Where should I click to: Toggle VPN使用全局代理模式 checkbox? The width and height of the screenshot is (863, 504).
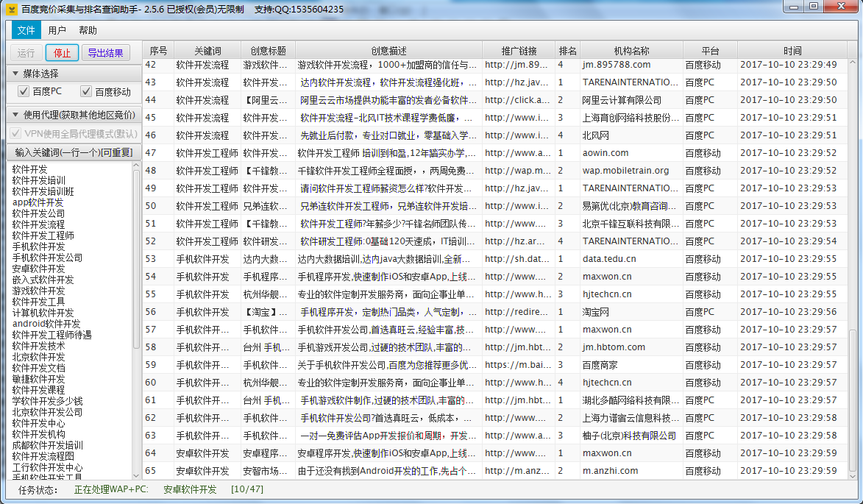[x=15, y=134]
